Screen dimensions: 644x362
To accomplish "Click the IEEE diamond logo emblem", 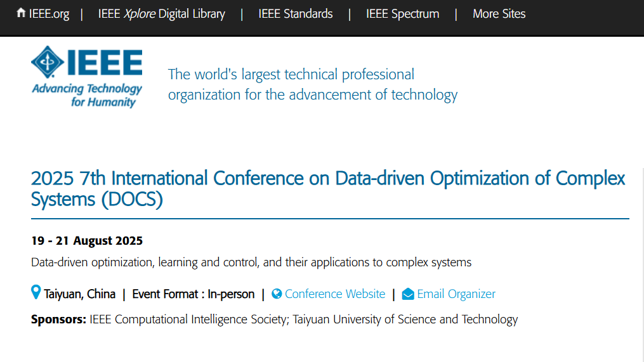I will [48, 62].
